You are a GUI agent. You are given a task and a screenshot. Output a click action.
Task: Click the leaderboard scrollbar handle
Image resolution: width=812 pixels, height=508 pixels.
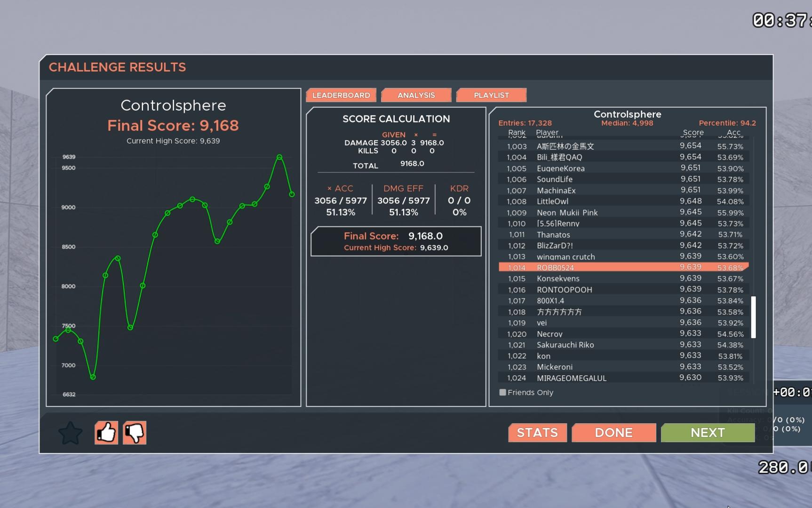(x=753, y=317)
